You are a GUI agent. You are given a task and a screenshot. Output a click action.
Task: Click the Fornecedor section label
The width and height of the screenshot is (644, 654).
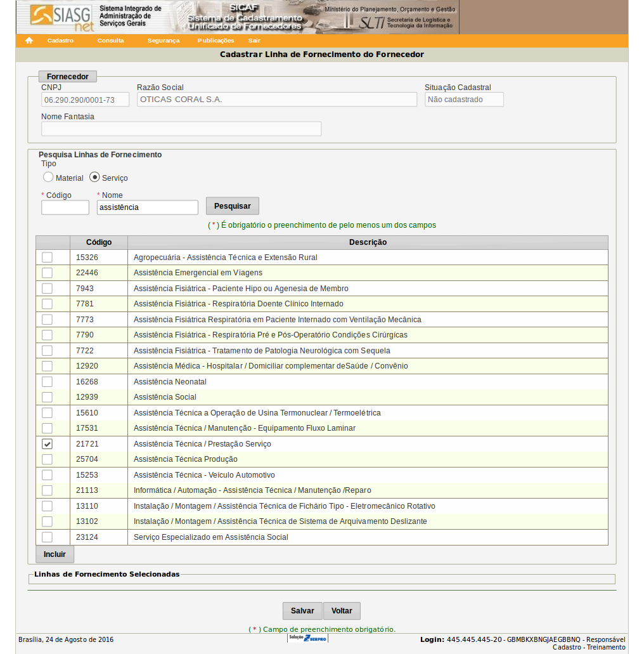point(68,77)
